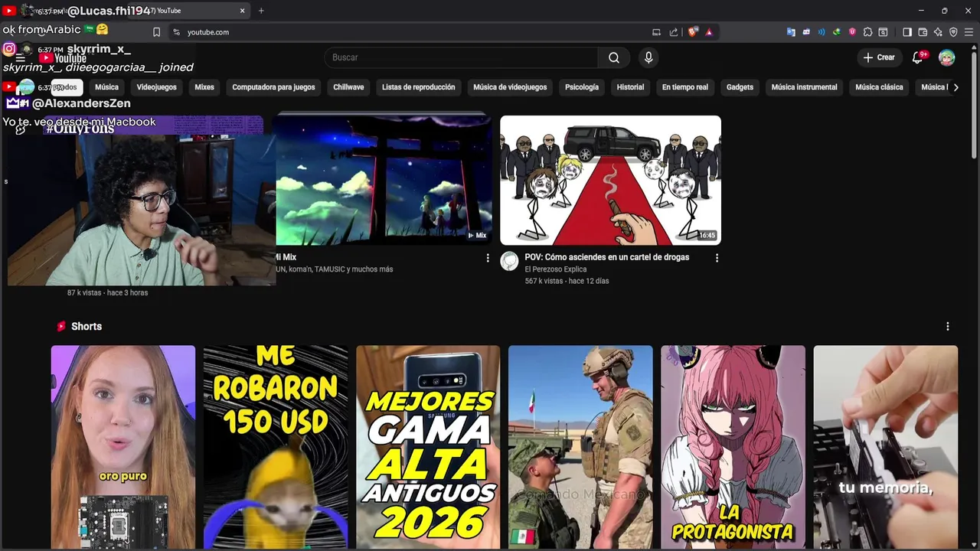The height and width of the screenshot is (551, 980).
Task: Select the Música de videojuegos chip
Action: pos(510,87)
